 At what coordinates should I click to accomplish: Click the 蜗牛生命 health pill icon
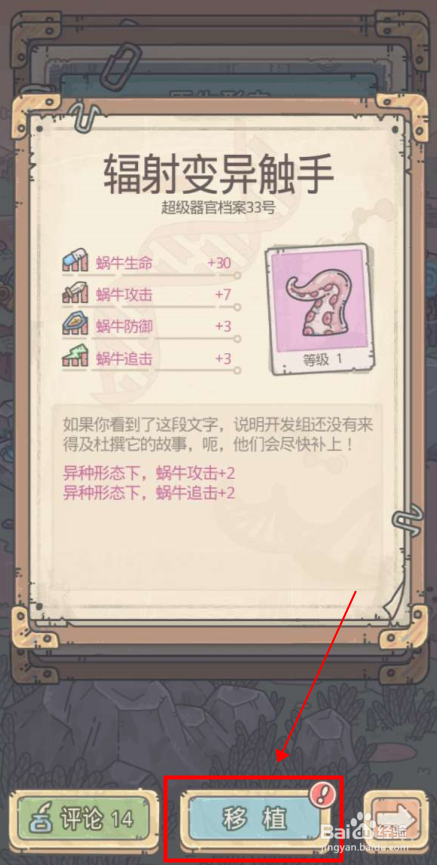[x=75, y=262]
